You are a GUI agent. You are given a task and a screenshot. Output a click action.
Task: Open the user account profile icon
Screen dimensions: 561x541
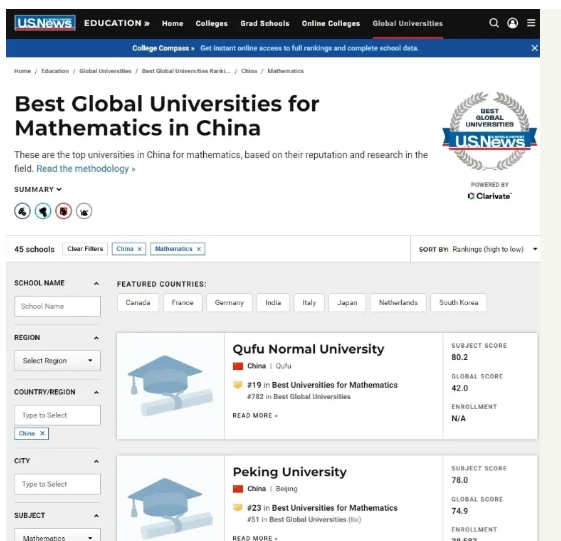tap(512, 23)
